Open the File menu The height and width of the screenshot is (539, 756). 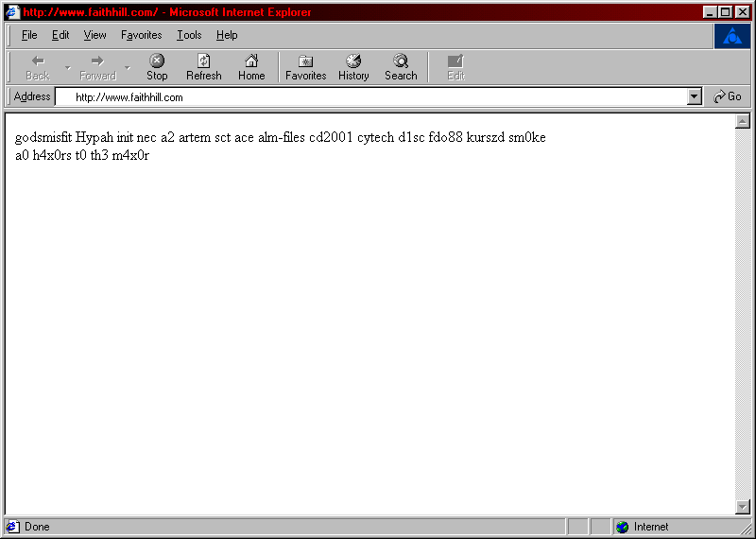(x=29, y=35)
